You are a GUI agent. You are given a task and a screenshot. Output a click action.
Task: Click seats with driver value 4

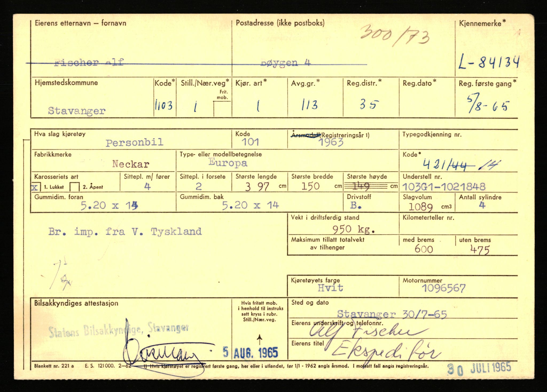point(147,186)
